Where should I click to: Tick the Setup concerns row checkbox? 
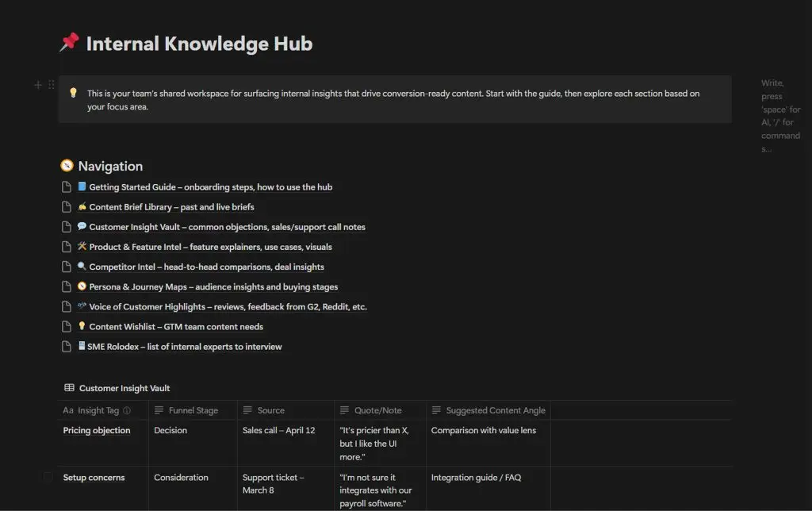coord(48,477)
